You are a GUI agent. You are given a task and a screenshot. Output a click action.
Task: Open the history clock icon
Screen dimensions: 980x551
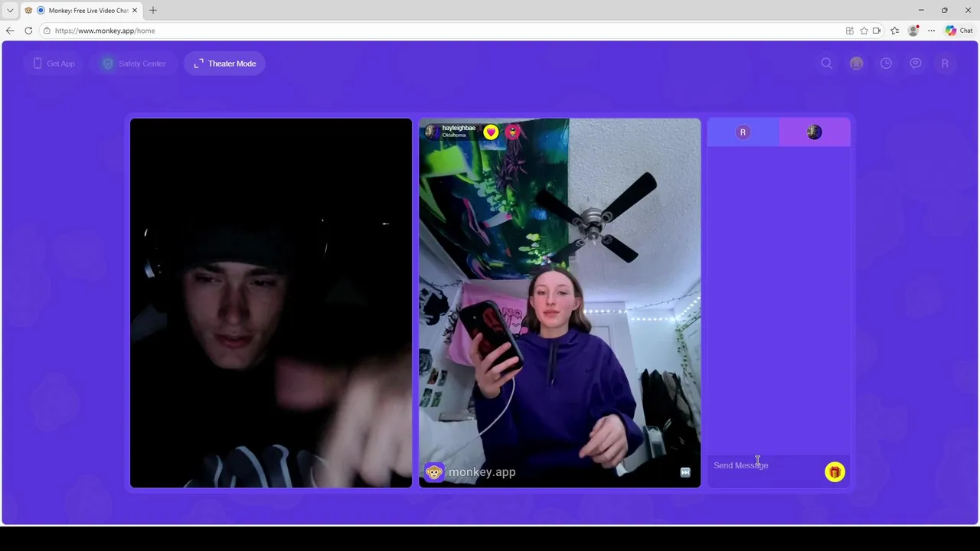click(x=886, y=64)
